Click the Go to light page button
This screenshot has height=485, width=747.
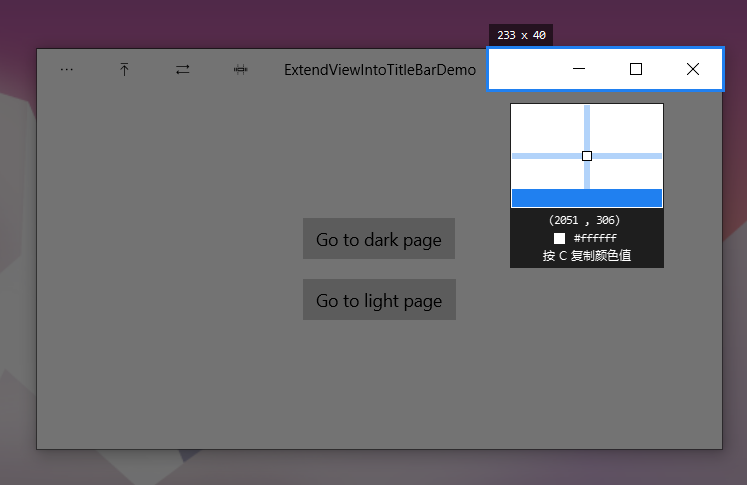click(x=379, y=300)
